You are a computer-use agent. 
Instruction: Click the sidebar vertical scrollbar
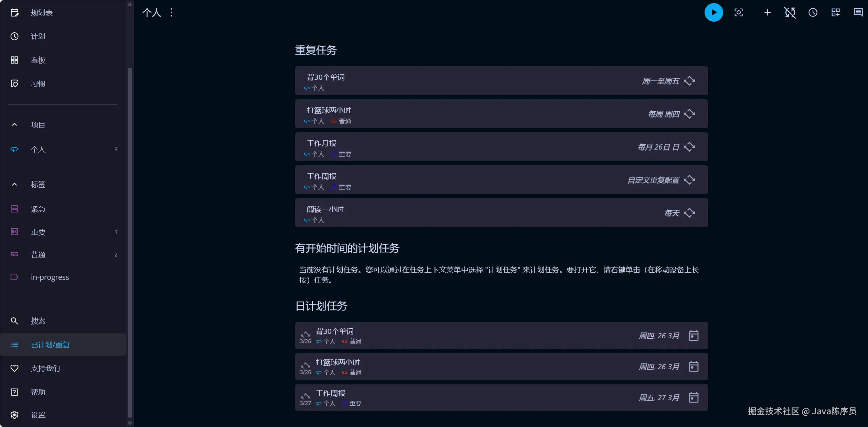tap(130, 241)
